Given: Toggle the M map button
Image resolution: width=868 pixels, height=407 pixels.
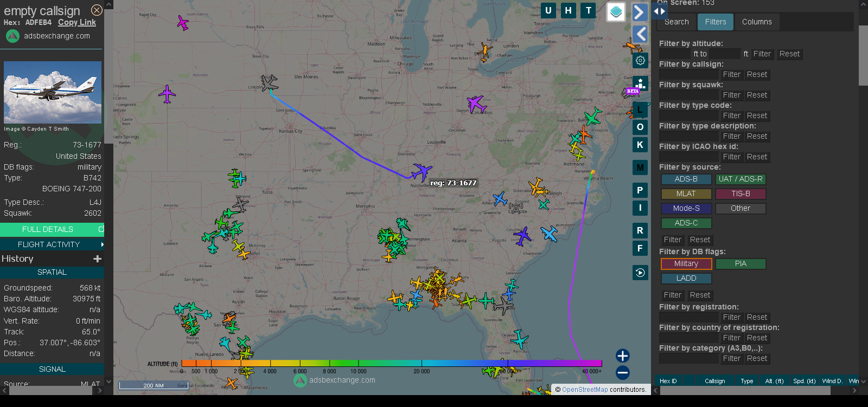Looking at the screenshot, I should pos(640,167).
